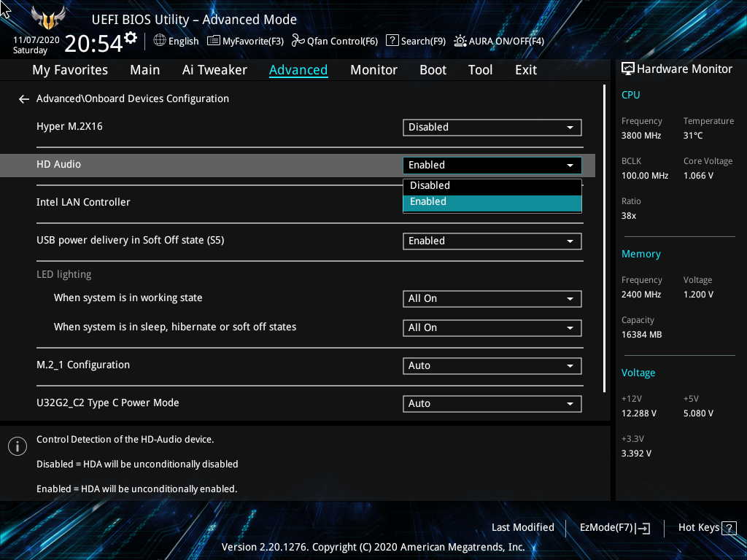Switch to Ai Tweaker tab
Image resolution: width=747 pixels, height=560 pixels.
214,70
